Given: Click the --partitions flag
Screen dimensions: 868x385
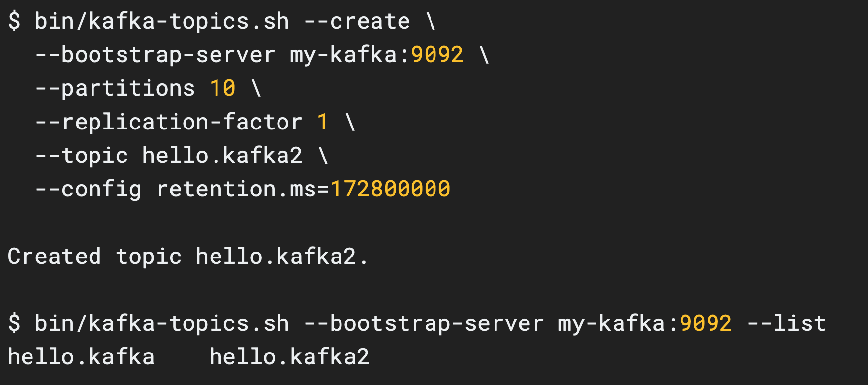Looking at the screenshot, I should [x=115, y=89].
